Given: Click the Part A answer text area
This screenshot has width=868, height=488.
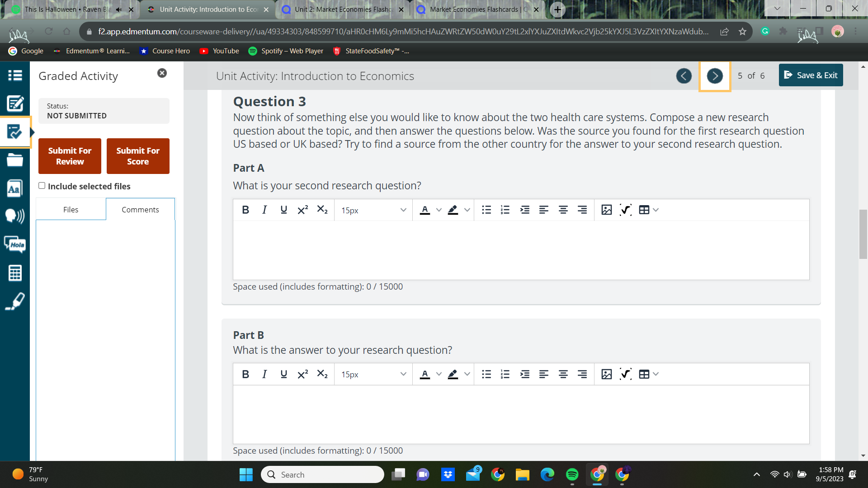Looking at the screenshot, I should coord(521,250).
